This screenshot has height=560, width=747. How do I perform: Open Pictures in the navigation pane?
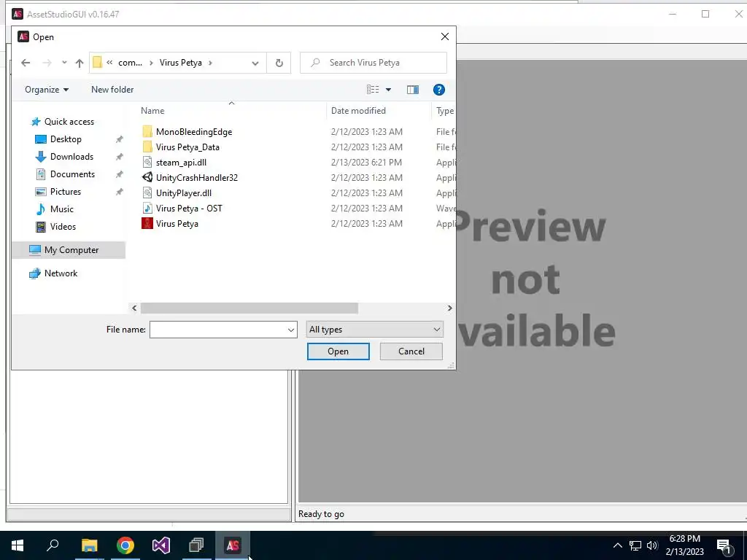click(x=65, y=192)
